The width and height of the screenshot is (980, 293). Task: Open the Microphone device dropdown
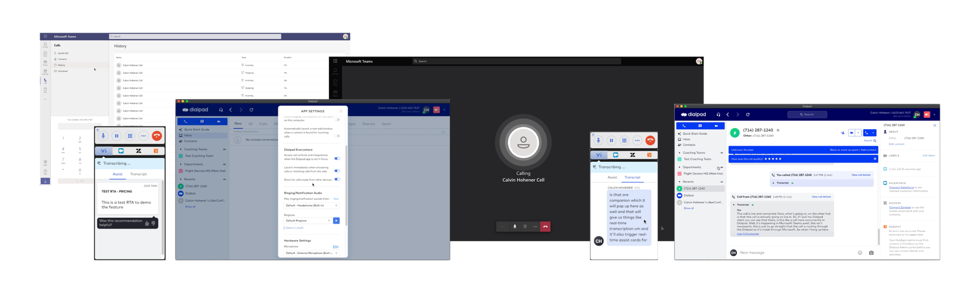click(311, 253)
